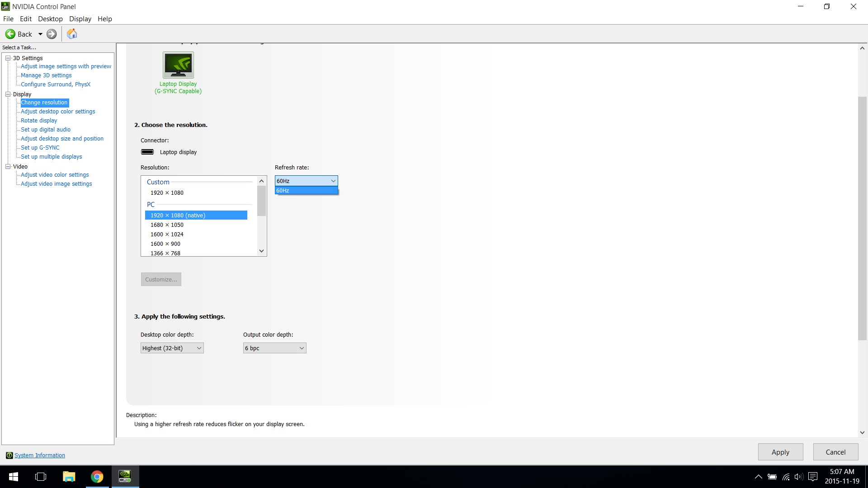
Task: Click main panel scroll down arrow
Action: [x=862, y=432]
